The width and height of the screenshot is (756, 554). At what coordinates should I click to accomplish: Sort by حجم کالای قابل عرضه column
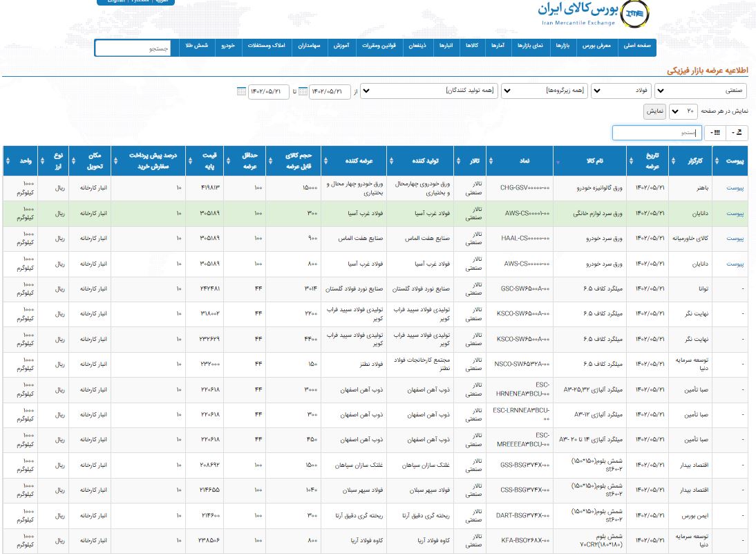coord(293,160)
